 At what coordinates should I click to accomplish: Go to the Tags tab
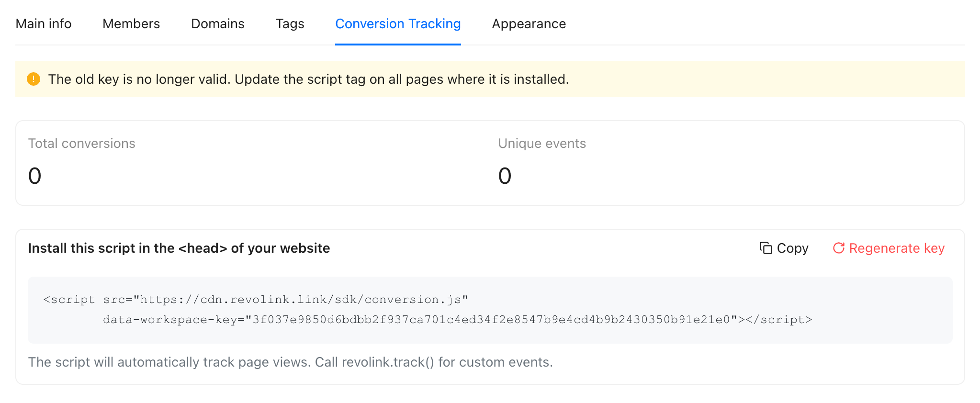(290, 24)
